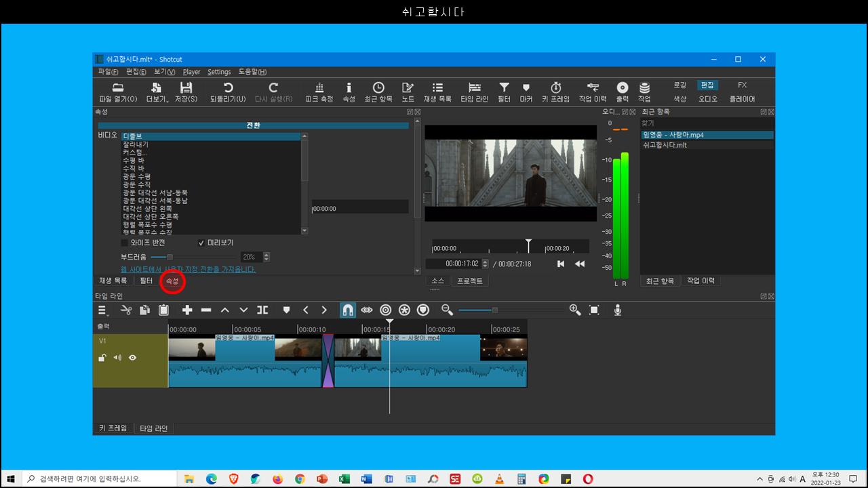Viewport: 868px width, 488px height.
Task: Open the 재생 목록 toolbar icon
Action: pyautogui.click(x=437, y=93)
